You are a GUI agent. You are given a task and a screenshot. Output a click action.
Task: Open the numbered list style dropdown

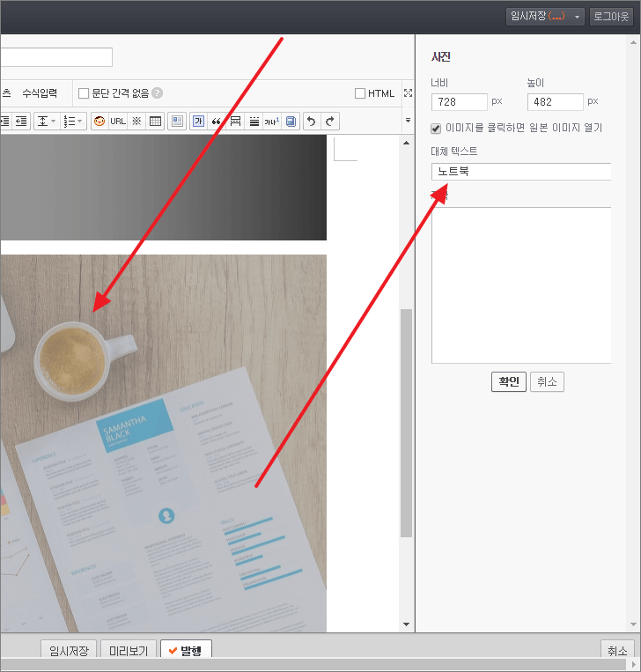[x=73, y=122]
